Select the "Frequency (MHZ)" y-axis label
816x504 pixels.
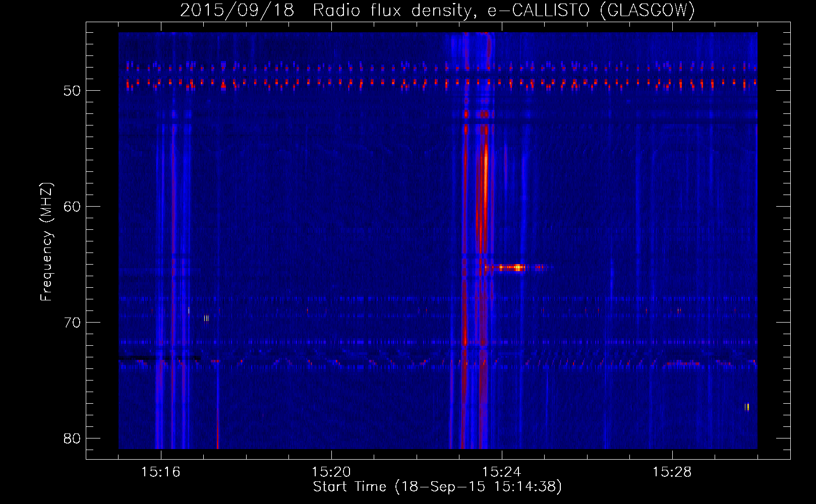coord(46,242)
